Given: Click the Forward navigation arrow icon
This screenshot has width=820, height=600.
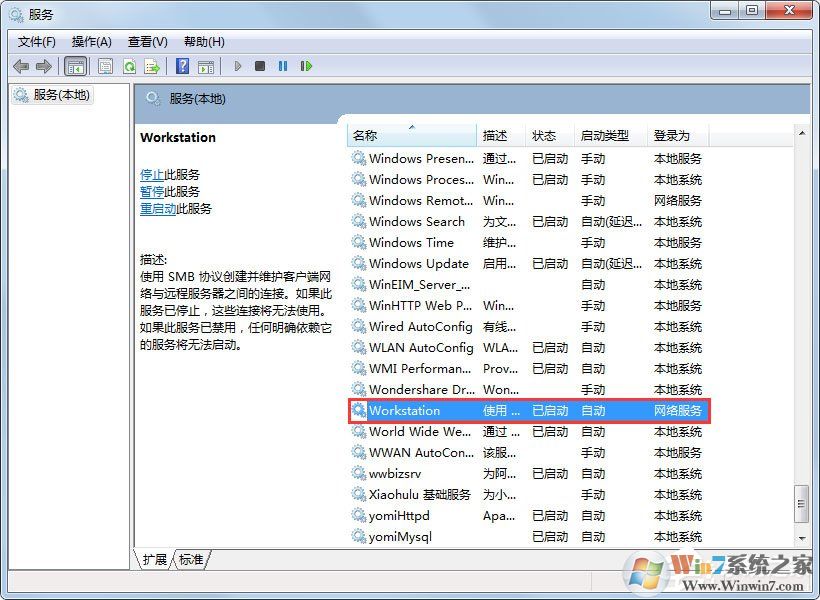Looking at the screenshot, I should pyautogui.click(x=46, y=66).
